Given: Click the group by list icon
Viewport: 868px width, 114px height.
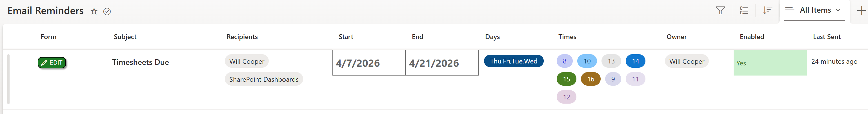Looking at the screenshot, I should [744, 10].
